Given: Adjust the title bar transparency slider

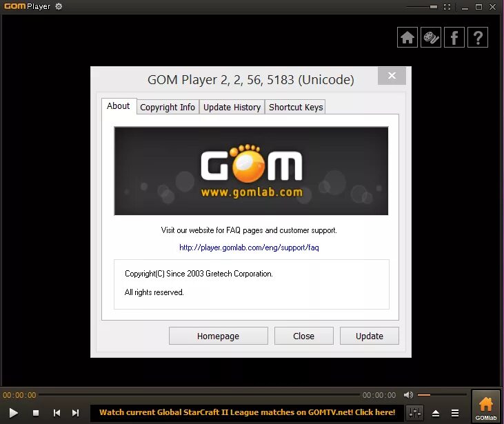Looking at the screenshot, I should 422,7.
